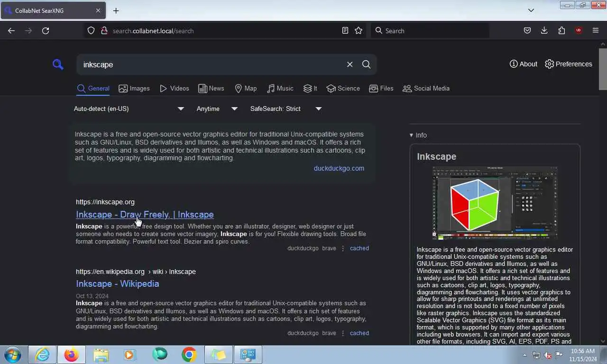Click the uBlock Origin extension icon

click(x=579, y=30)
